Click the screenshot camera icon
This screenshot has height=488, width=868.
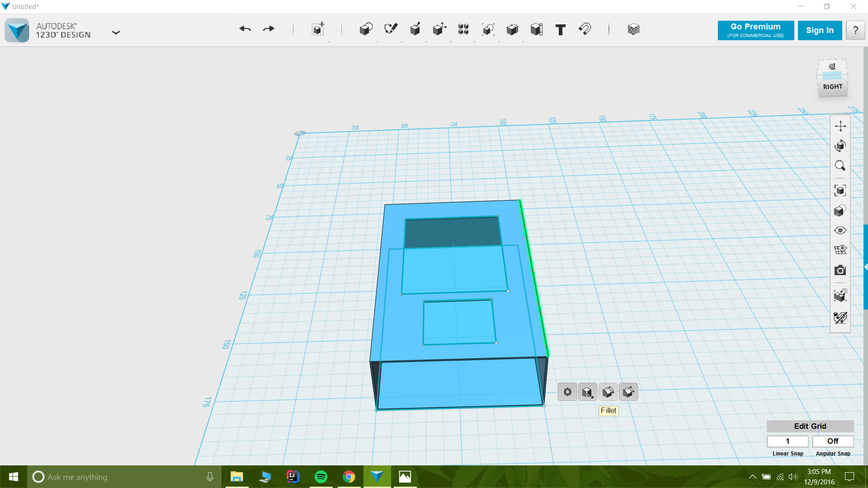(x=840, y=270)
